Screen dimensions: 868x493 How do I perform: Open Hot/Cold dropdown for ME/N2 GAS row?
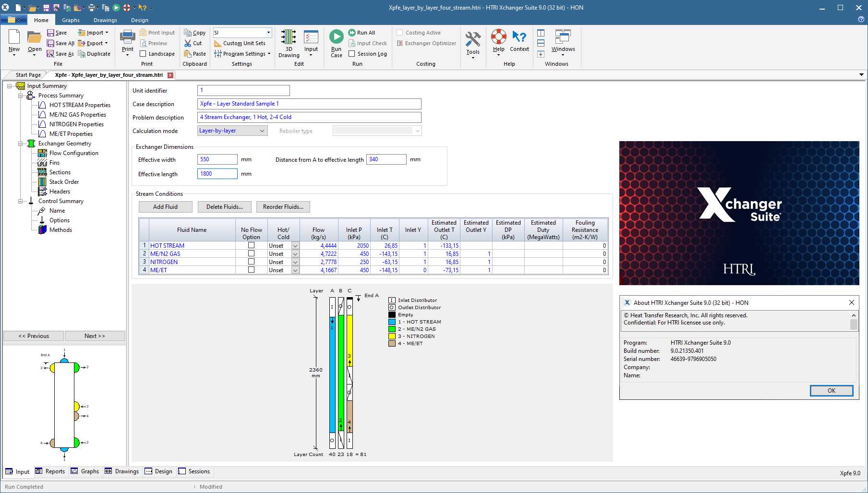click(295, 254)
